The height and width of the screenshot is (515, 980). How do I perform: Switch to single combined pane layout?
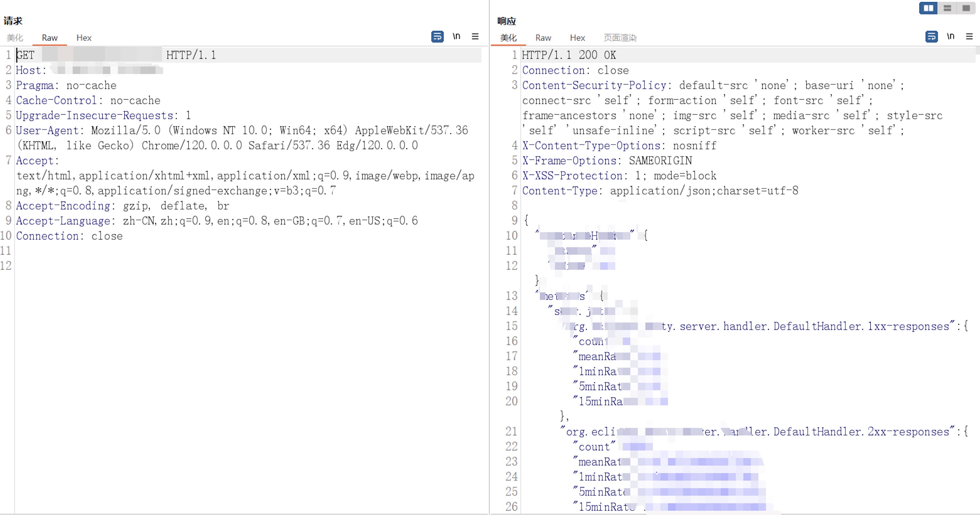(966, 8)
